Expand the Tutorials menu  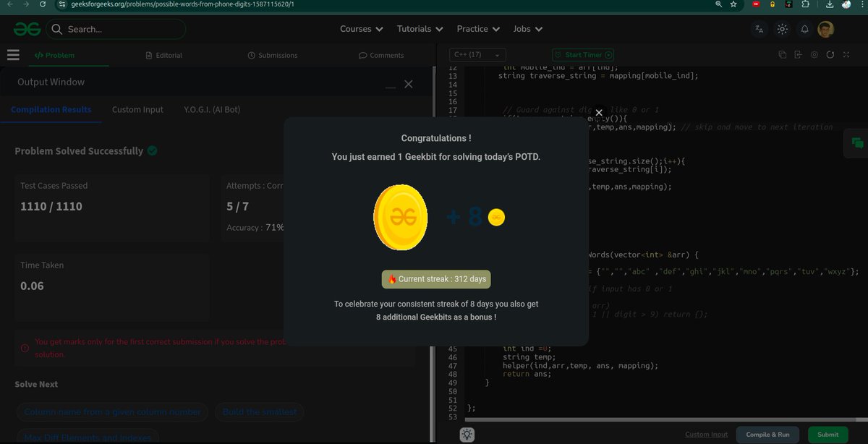[x=420, y=29]
